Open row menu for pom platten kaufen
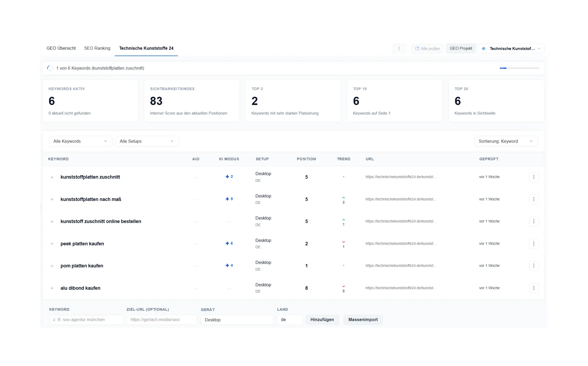 pos(534,266)
